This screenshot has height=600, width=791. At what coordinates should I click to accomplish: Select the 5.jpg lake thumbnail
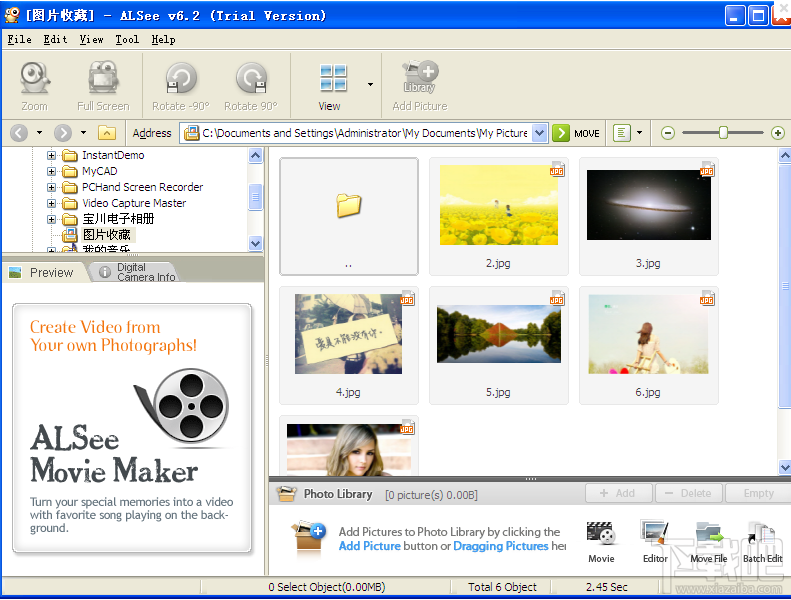pos(498,346)
